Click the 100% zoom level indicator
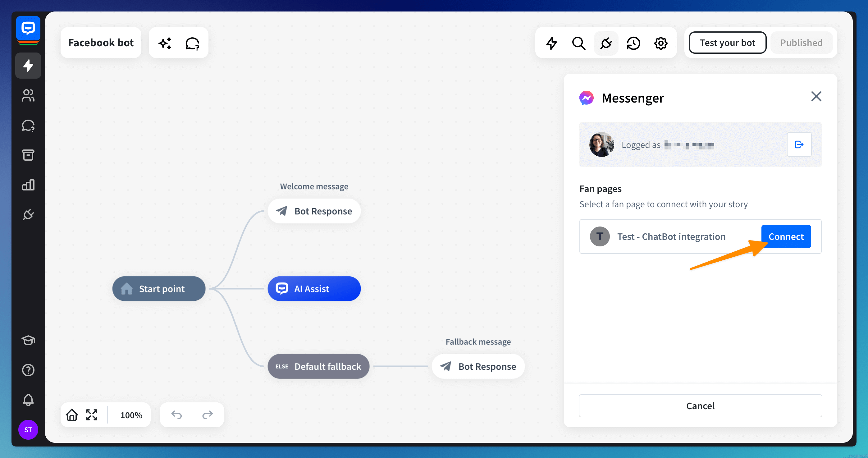Viewport: 868px width, 458px height. tap(131, 415)
